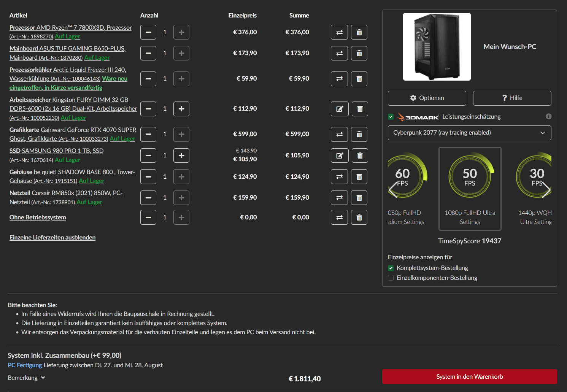Swap the AMD Ryzen 7 7800X3D processor
The image size is (567, 392).
pyautogui.click(x=339, y=32)
